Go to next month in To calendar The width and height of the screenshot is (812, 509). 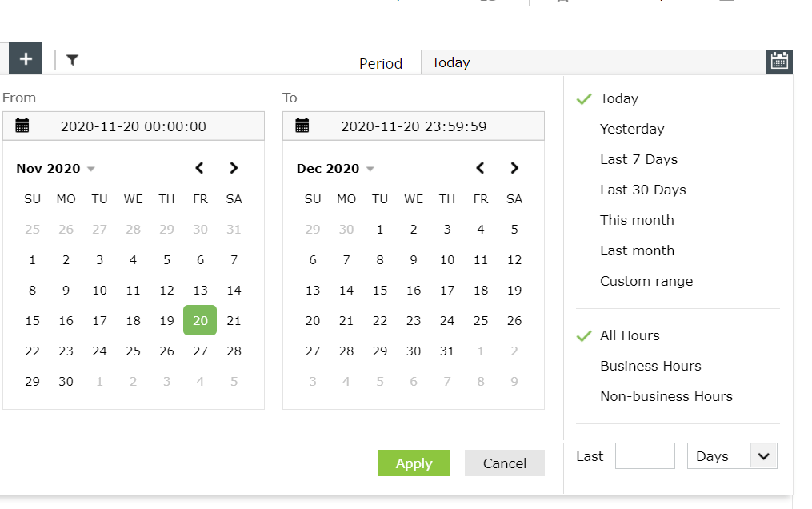tap(514, 168)
